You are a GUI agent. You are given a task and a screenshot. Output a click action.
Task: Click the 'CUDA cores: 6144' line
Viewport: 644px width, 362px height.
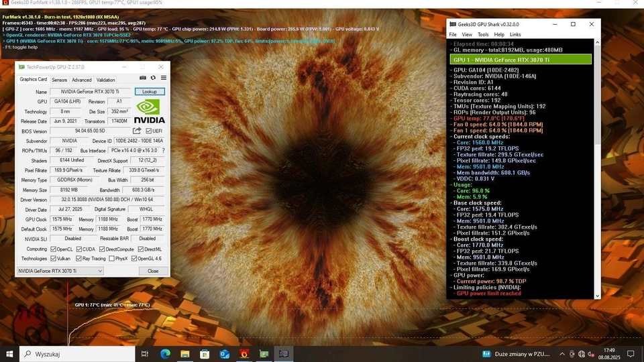[x=477, y=88]
